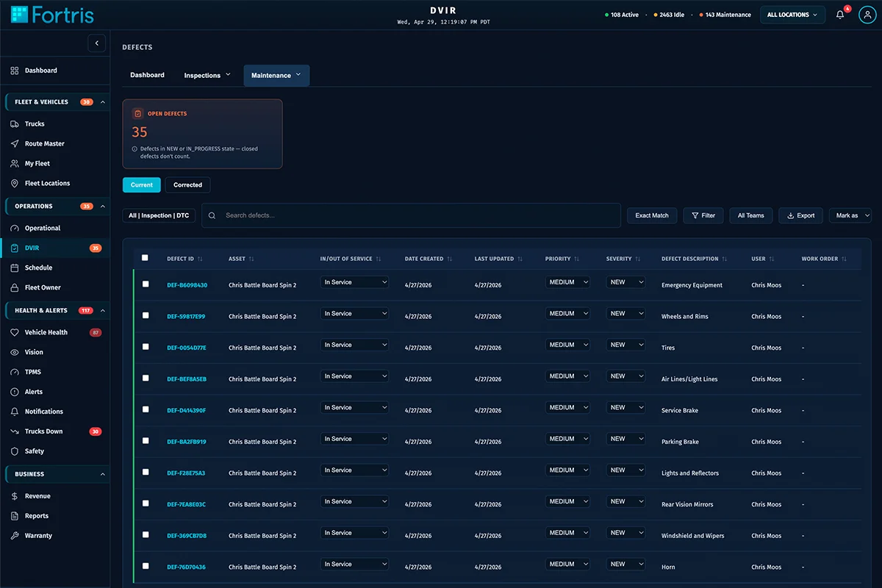
Task: Click the Reports document icon
Action: [15, 517]
